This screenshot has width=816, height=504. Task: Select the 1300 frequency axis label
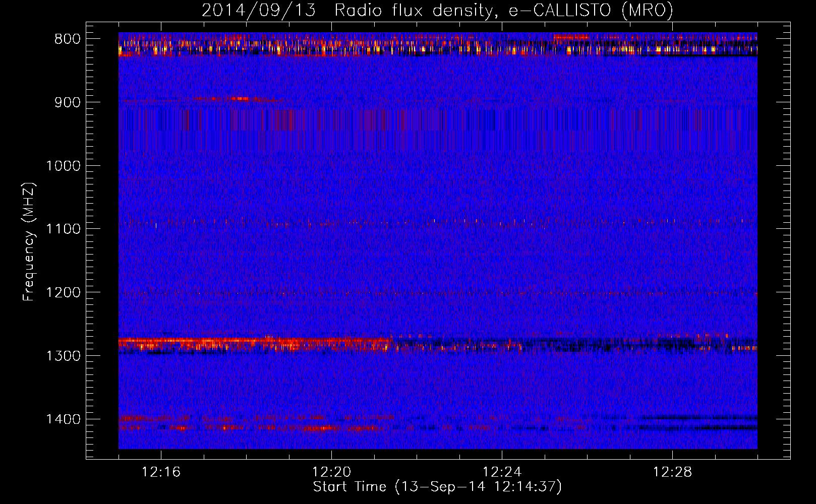point(63,356)
